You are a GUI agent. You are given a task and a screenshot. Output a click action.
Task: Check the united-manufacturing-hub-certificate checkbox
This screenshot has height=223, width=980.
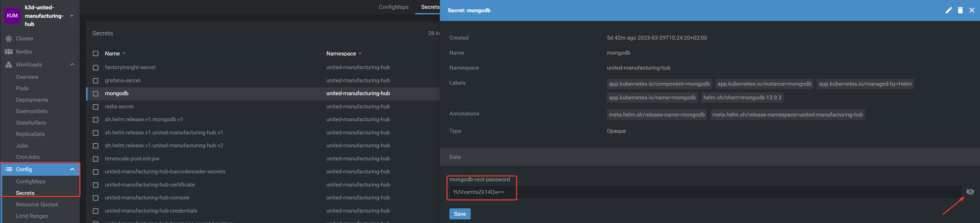pos(96,185)
